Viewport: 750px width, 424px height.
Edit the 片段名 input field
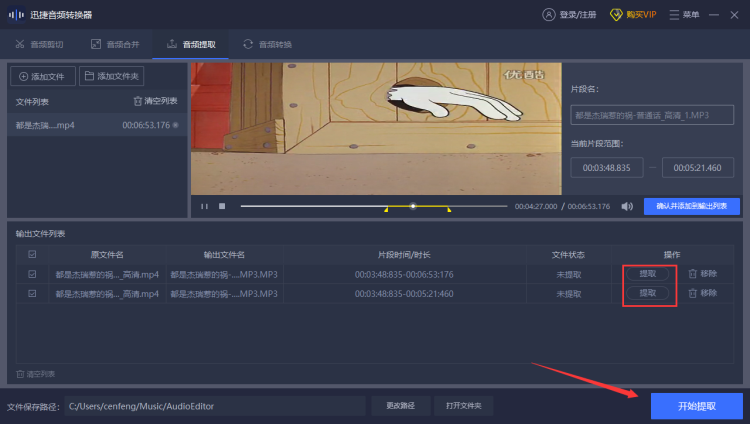coord(652,115)
